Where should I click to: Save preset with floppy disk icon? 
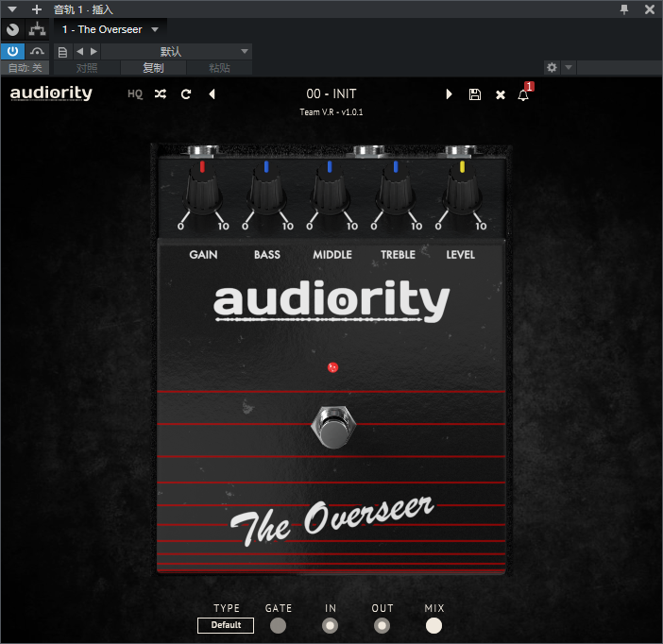(475, 94)
